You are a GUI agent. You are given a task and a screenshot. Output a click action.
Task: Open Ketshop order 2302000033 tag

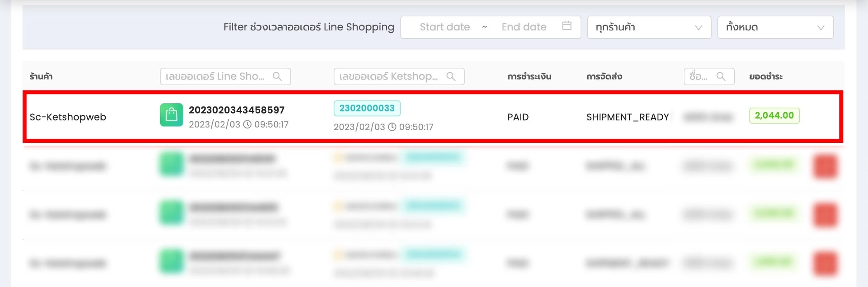point(367,108)
